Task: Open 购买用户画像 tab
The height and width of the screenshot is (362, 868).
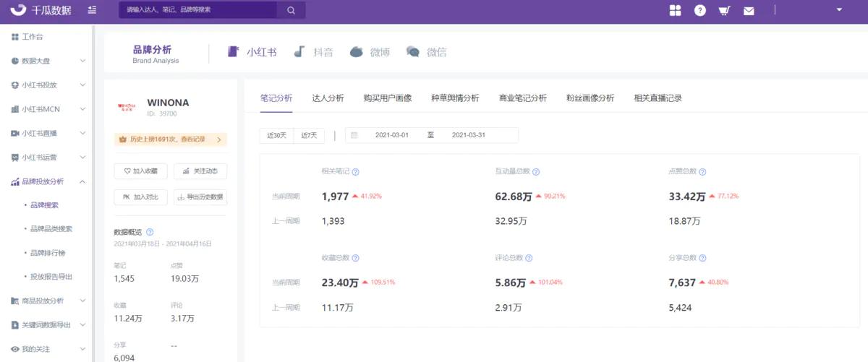Action: pos(388,98)
